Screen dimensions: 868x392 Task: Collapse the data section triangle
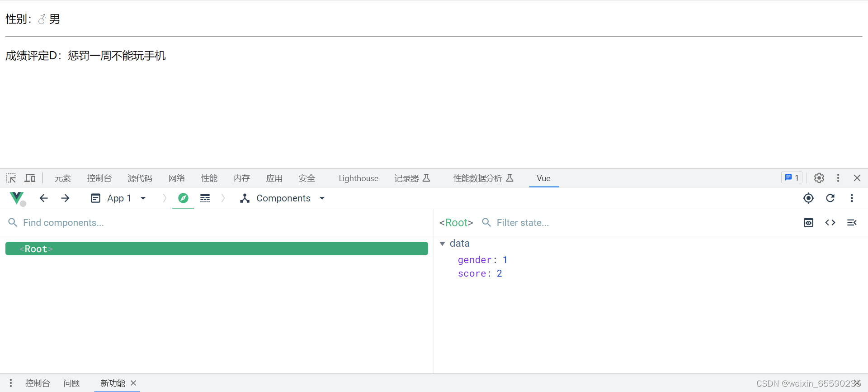point(443,244)
